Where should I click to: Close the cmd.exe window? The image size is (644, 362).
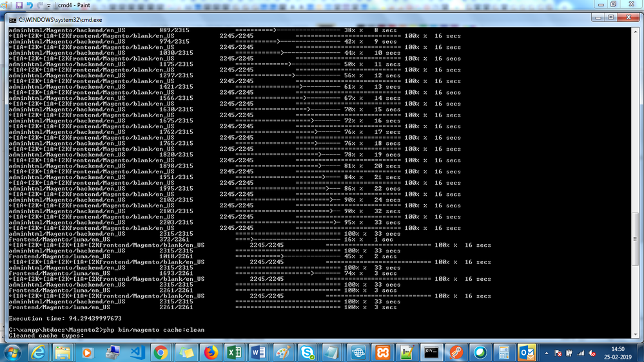tap(629, 17)
